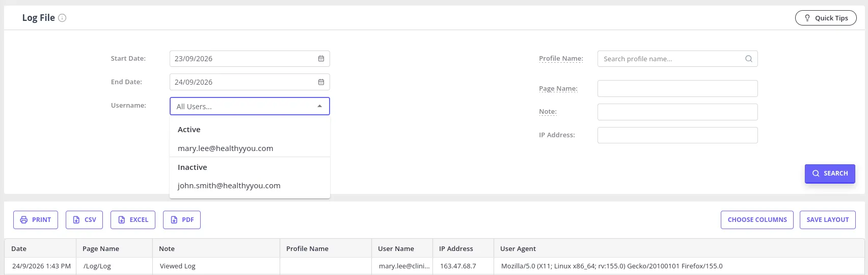The height and width of the screenshot is (275, 868).
Task: Sort by the User Agent column header
Action: (x=679, y=248)
